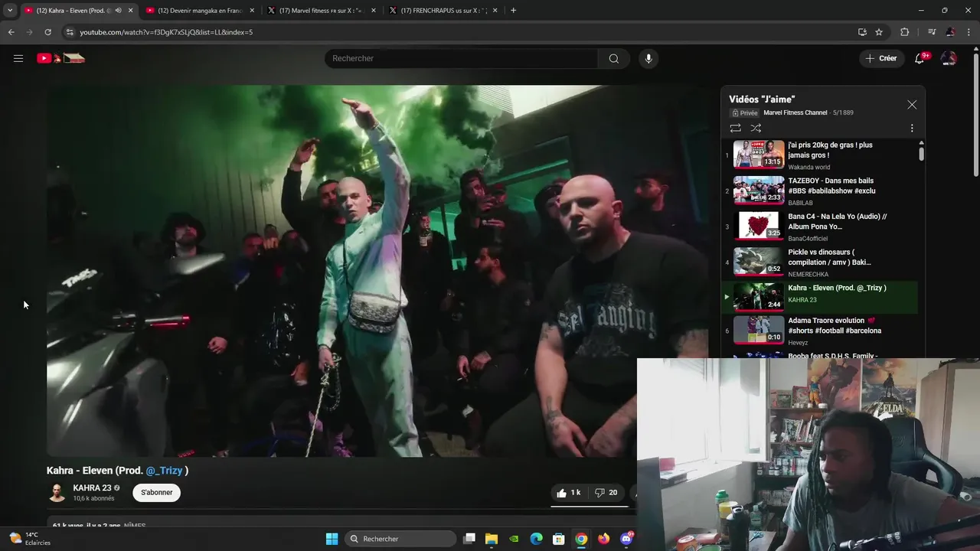980x551 pixels.
Task: Open the KAHRA 23 channel name link
Action: 92,487
